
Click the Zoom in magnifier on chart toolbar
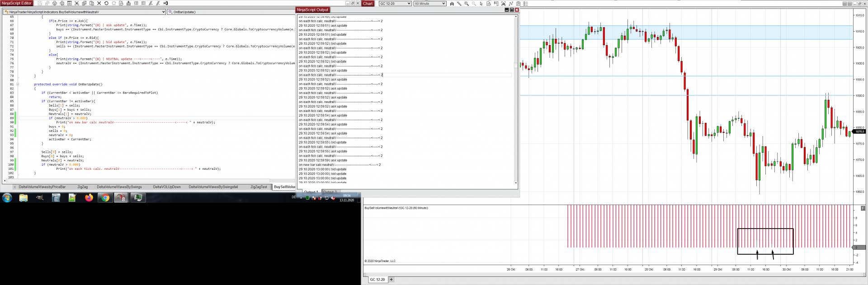click(x=467, y=4)
